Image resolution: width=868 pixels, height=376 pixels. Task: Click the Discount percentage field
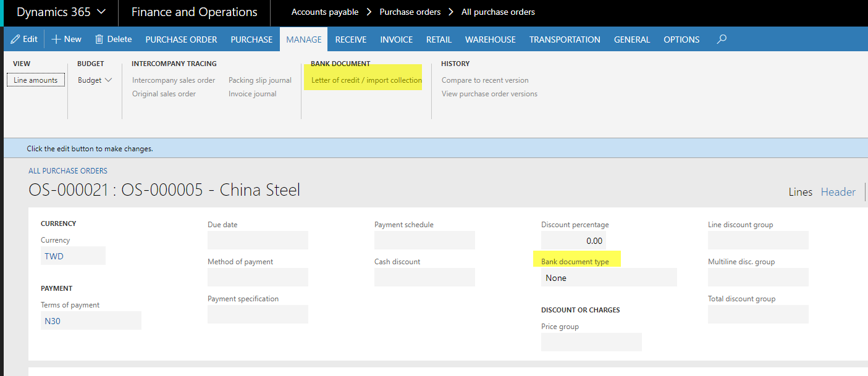coord(573,241)
